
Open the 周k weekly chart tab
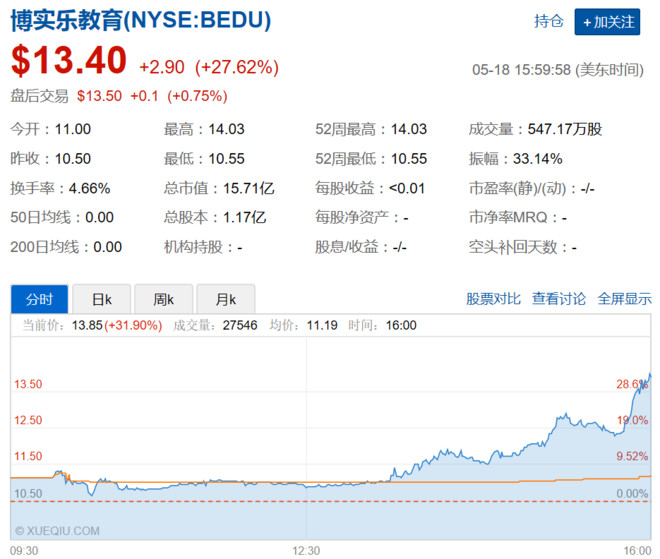point(163,299)
